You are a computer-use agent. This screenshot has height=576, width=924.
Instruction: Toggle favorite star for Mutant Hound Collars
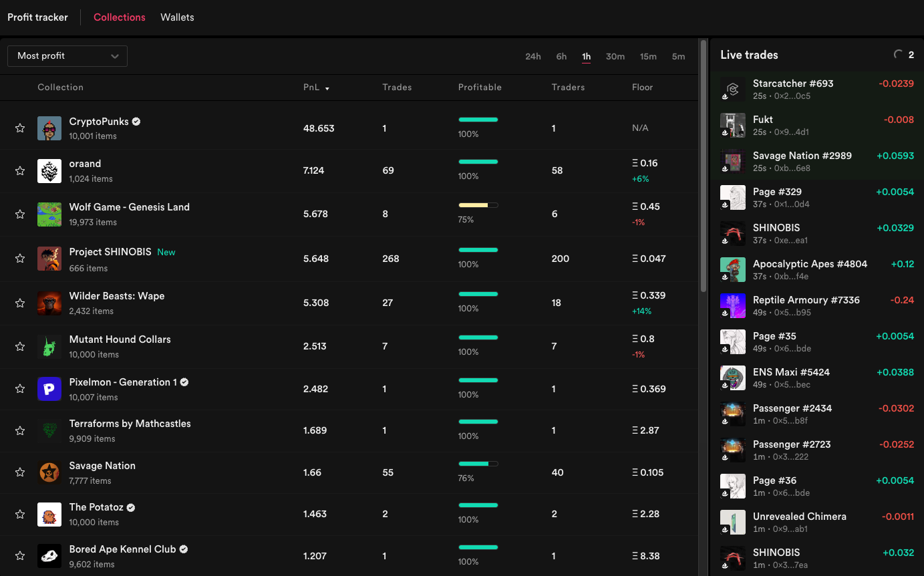[x=20, y=347]
